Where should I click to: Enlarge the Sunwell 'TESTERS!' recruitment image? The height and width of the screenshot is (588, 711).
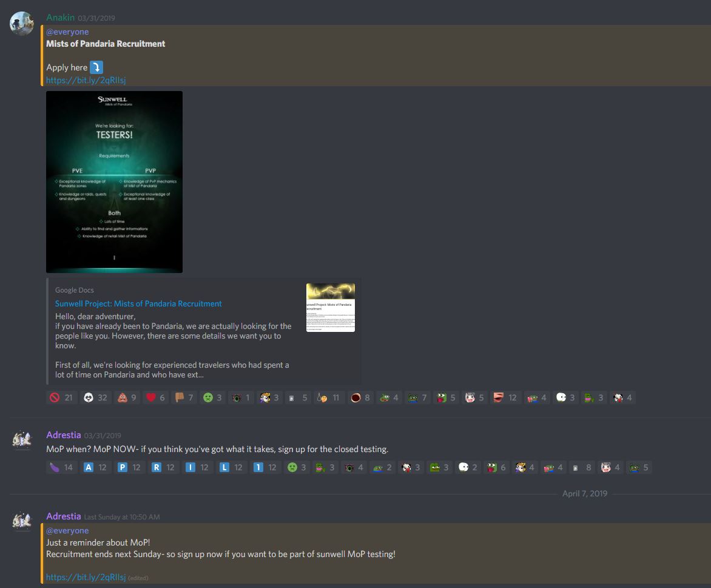point(114,182)
